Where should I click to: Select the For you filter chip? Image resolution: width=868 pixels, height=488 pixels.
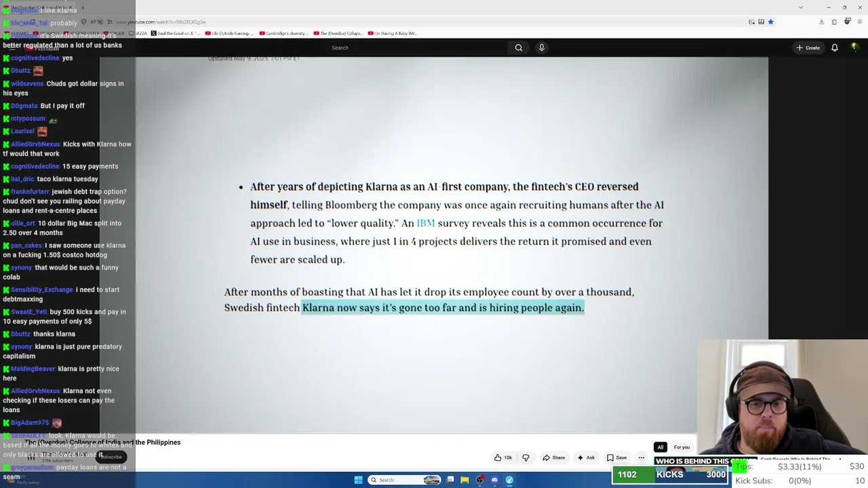682,447
